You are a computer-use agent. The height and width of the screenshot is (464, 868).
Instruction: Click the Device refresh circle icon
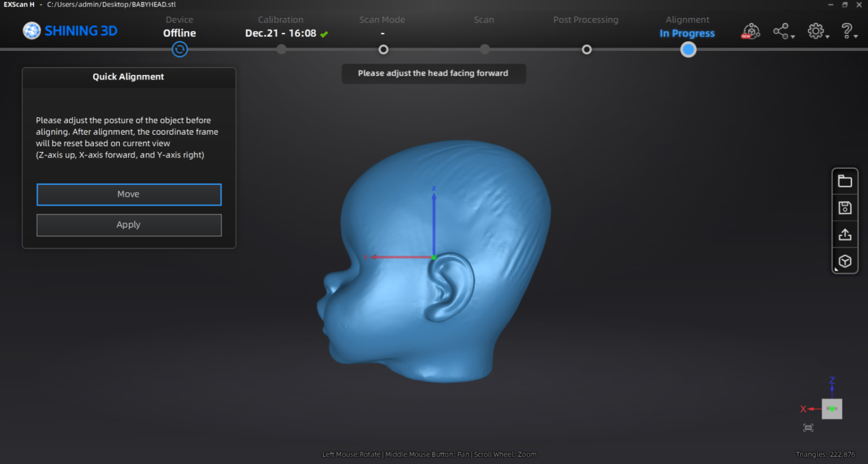coord(180,50)
